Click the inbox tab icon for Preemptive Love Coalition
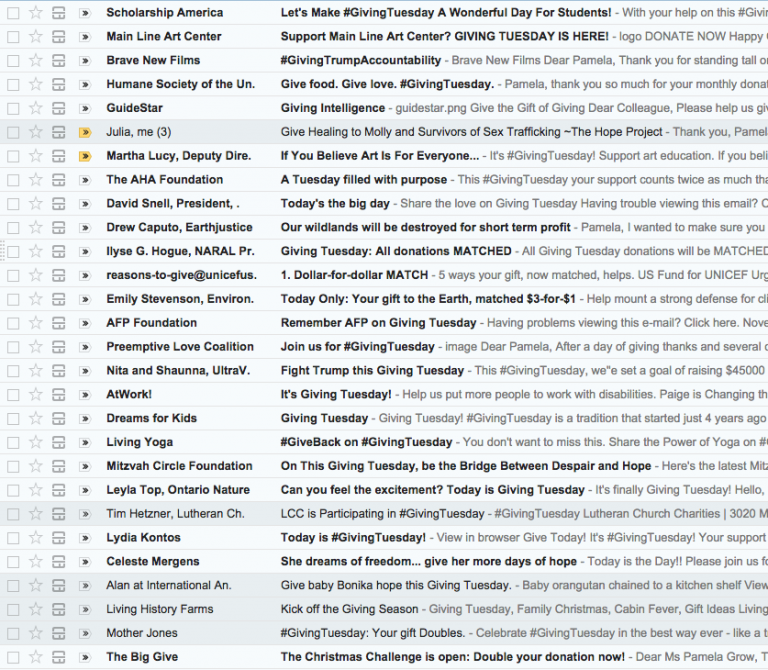The height and width of the screenshot is (670, 768). tap(59, 347)
